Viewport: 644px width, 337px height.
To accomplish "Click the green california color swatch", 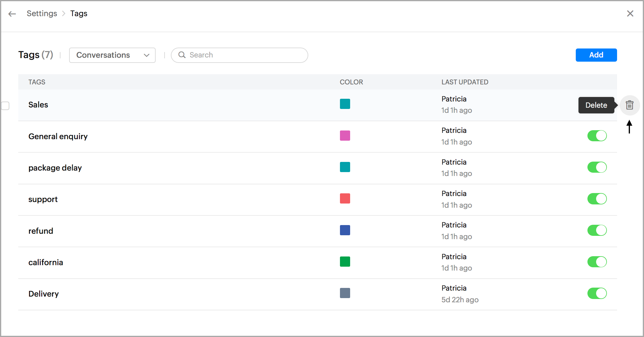I will pos(345,262).
